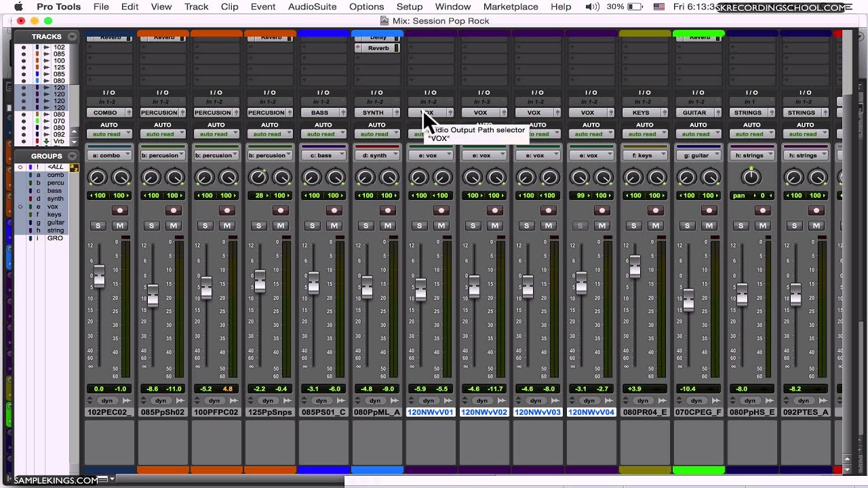
Task: Mute the 070CPEG_F guitar track
Action: tap(709, 226)
